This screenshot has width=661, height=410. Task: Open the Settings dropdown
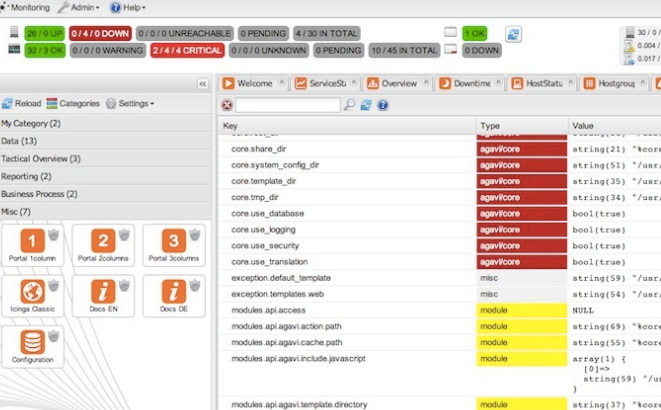130,103
